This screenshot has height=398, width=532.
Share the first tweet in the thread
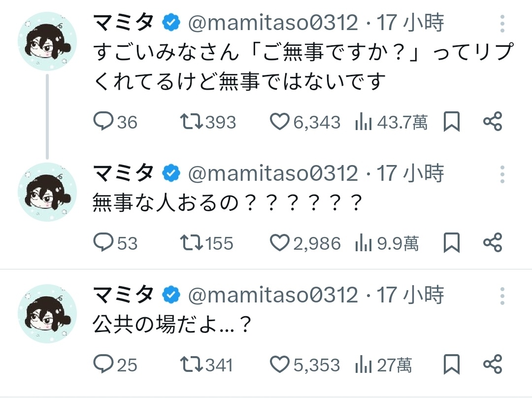click(492, 122)
